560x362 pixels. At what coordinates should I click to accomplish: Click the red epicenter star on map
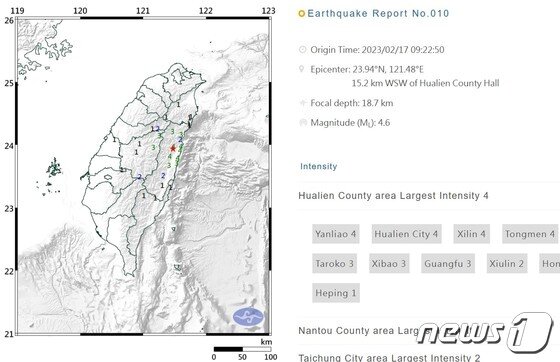pyautogui.click(x=173, y=148)
